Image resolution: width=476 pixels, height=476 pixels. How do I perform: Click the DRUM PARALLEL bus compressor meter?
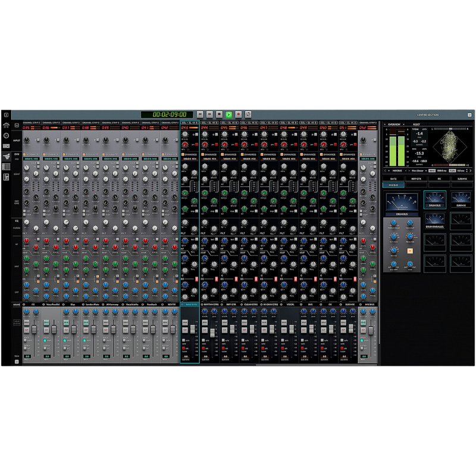434,221
